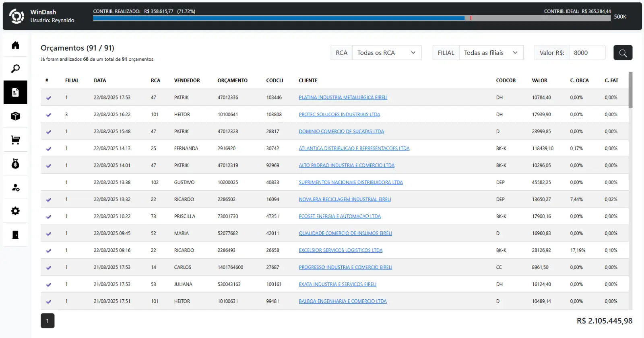The width and height of the screenshot is (644, 338).
Task: Toggle checkmark on NOVA ERA RECICLAGEM row
Action: (49, 200)
